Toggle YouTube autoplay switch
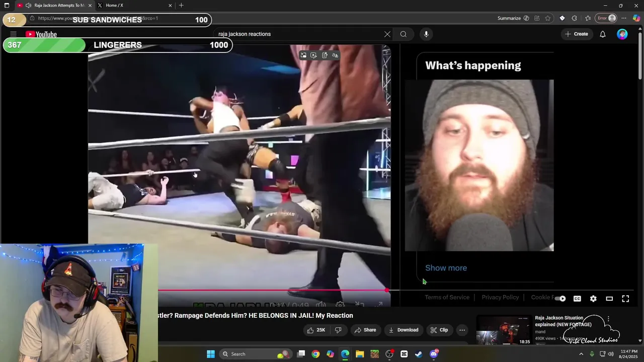Screen dimensions: 644x362 tap(560, 299)
